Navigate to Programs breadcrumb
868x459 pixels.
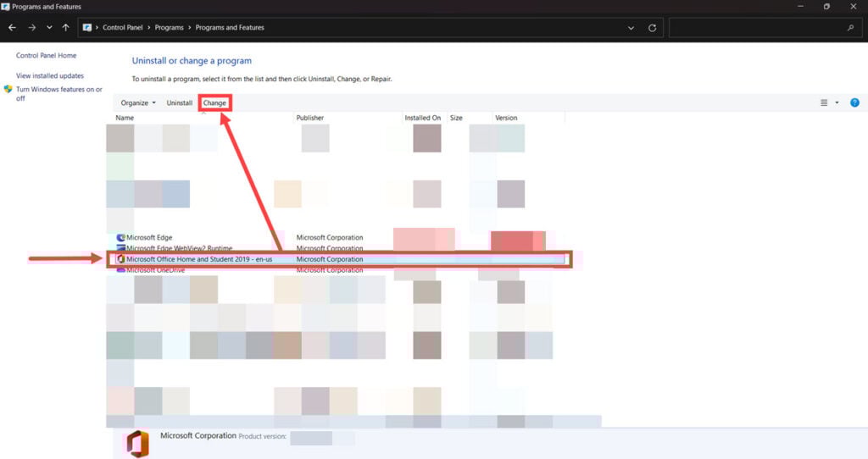click(x=169, y=28)
